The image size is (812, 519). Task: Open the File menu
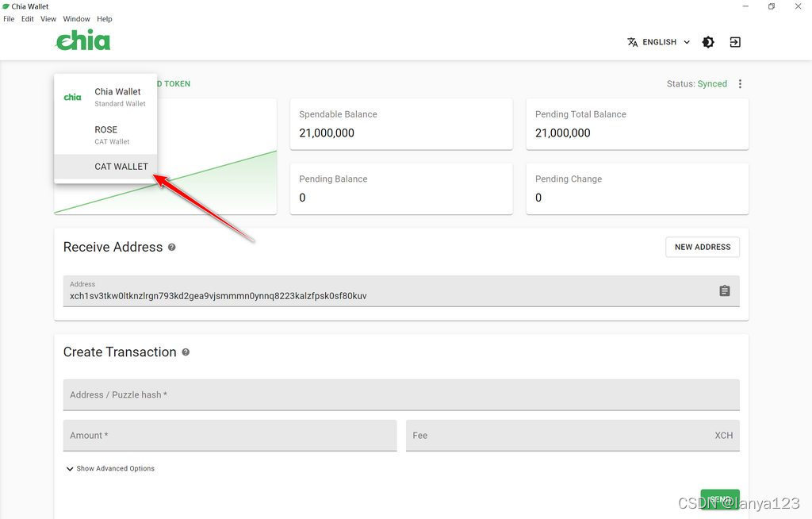(x=9, y=19)
